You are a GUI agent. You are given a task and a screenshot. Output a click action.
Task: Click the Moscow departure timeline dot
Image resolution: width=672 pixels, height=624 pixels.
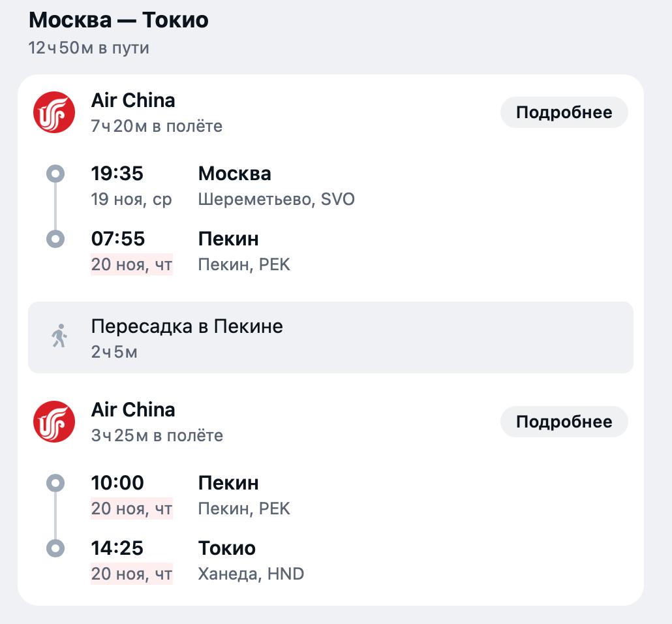(55, 174)
